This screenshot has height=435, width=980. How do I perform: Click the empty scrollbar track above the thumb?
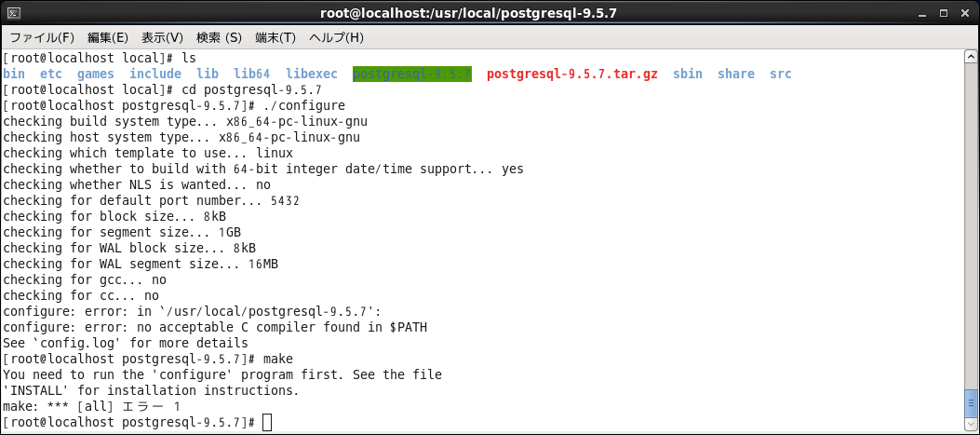click(x=971, y=225)
